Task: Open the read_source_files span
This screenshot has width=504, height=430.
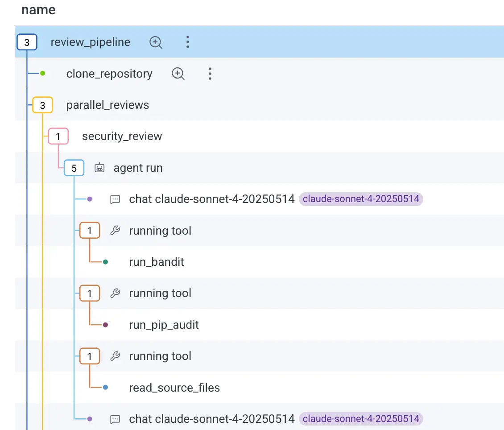Action: [174, 388]
